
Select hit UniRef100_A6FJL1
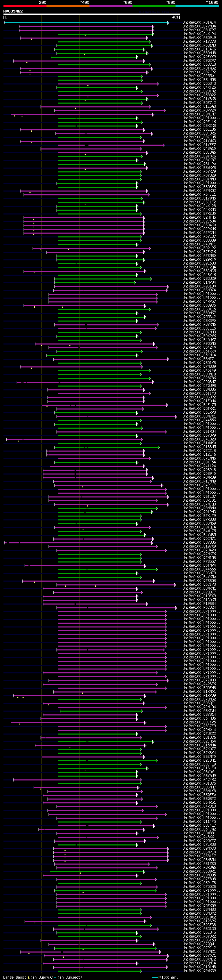(x=199, y=194)
